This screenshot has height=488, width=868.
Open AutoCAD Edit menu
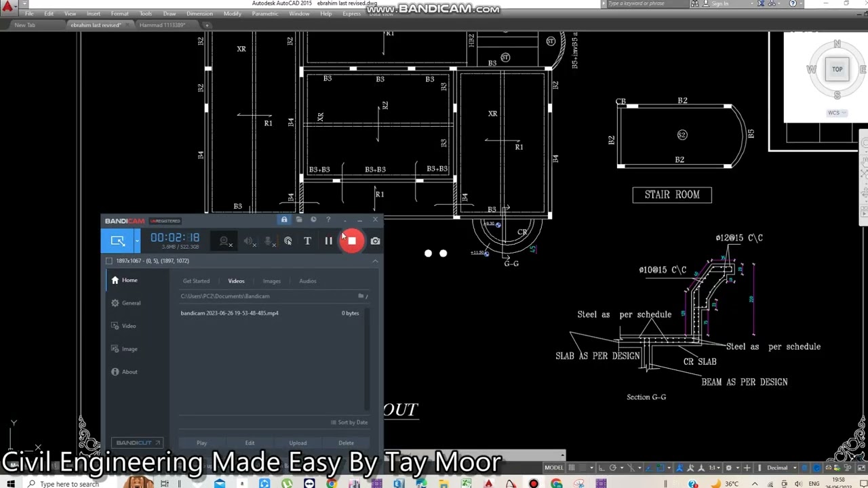(x=49, y=14)
